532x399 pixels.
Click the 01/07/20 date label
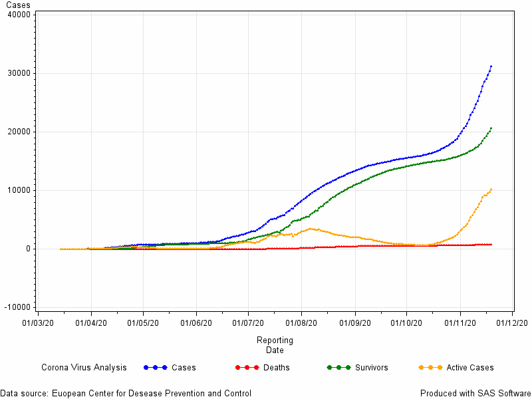click(x=248, y=323)
